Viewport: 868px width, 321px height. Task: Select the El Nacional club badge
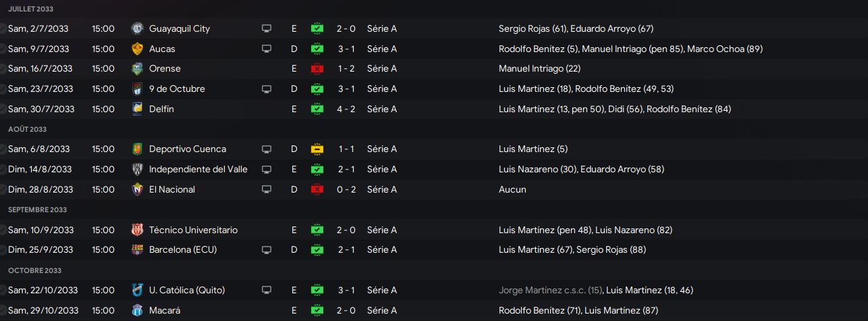pyautogui.click(x=137, y=189)
